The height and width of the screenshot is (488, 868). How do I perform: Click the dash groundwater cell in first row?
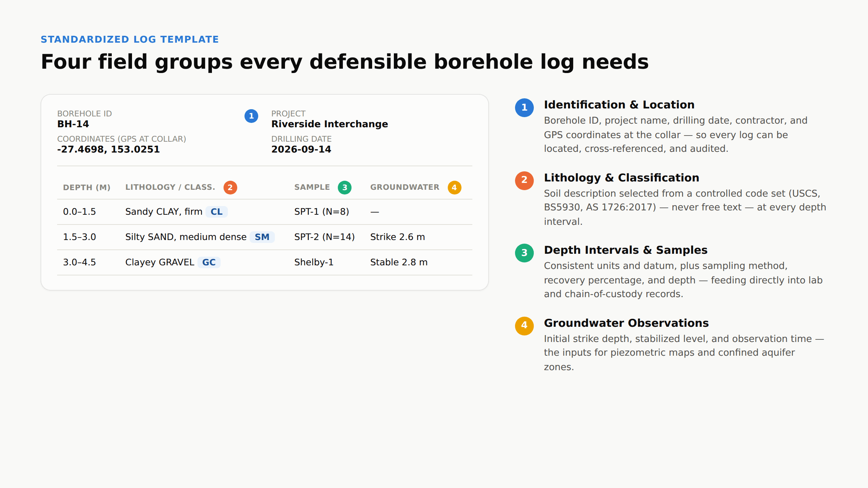point(375,212)
